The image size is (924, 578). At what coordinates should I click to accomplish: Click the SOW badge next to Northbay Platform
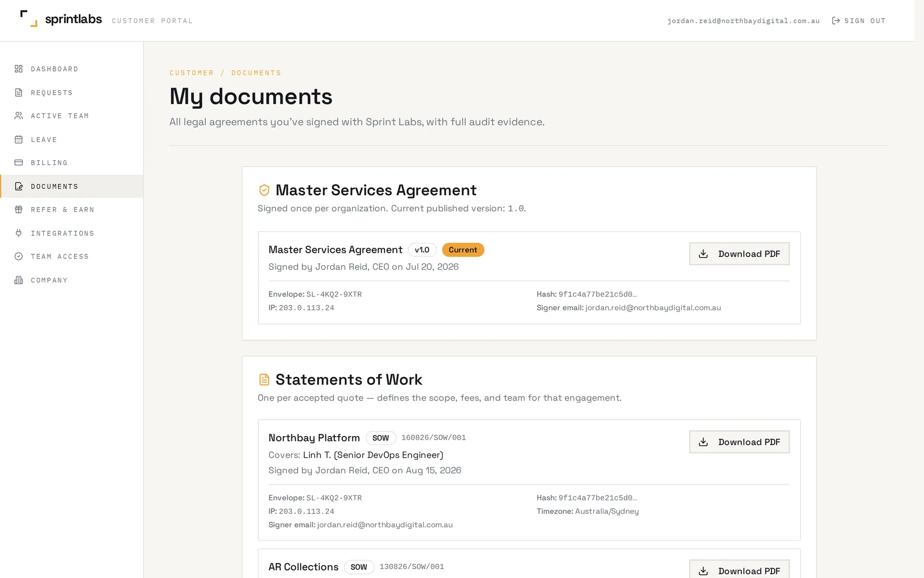[381, 438]
